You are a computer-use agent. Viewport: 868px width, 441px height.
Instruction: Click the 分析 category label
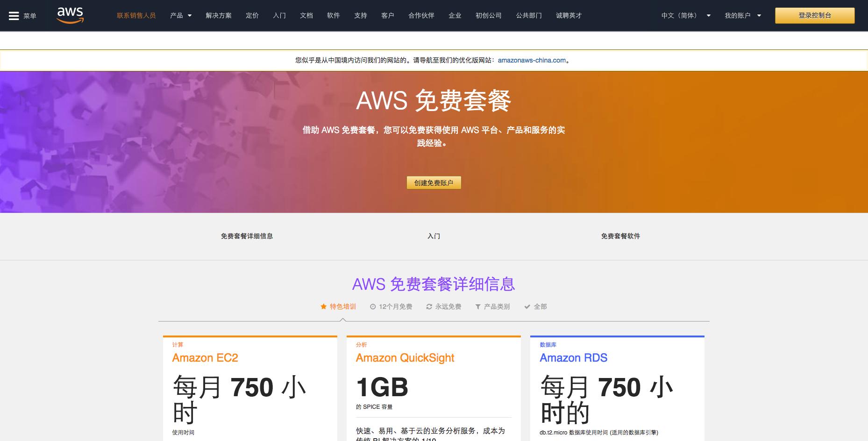point(361,345)
